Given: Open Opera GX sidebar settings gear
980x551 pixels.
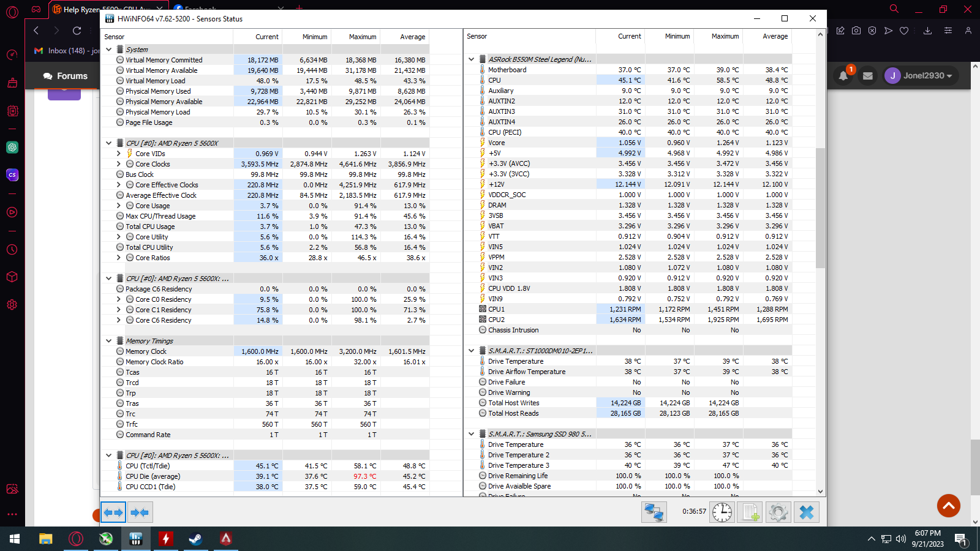Looking at the screenshot, I should point(12,304).
